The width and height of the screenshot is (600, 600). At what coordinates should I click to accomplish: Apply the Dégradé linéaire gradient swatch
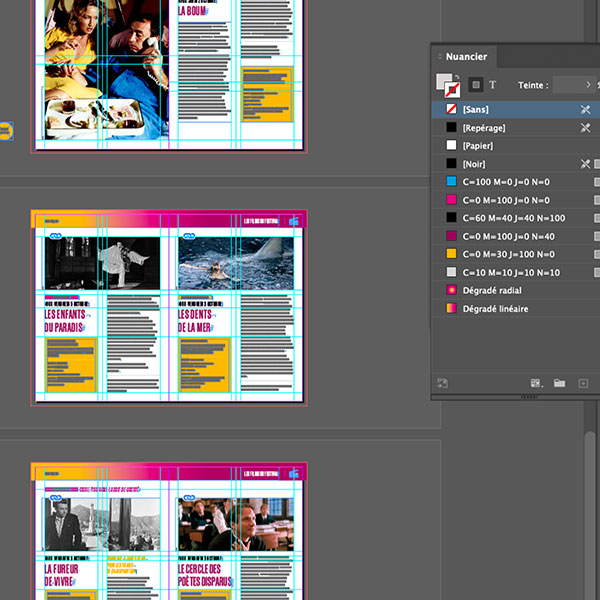coord(515,309)
